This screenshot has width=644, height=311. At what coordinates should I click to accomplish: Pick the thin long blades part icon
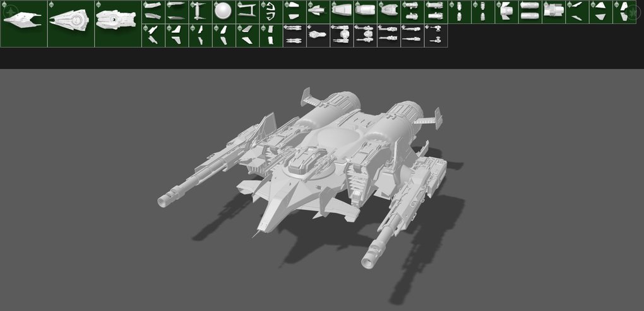point(177,12)
